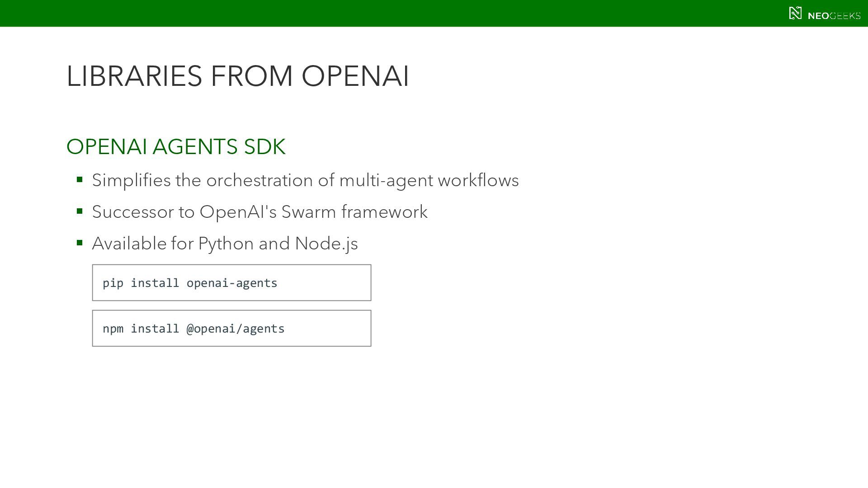868x488 pixels.
Task: Select the bullet about multi-agent workflows
Action: pos(305,180)
